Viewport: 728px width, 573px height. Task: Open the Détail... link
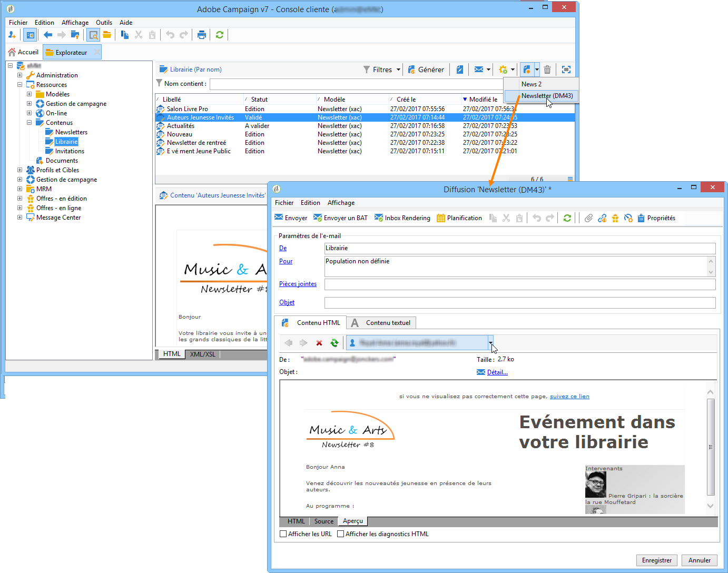497,372
